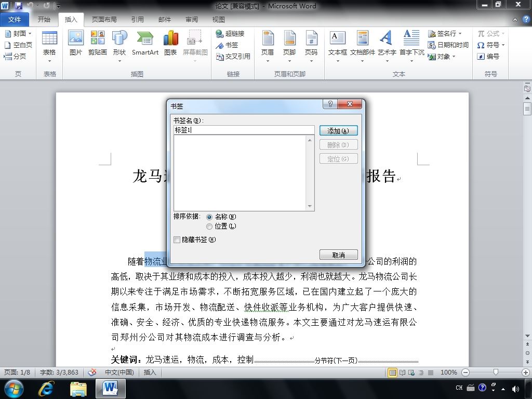Open the 剪贴画 clip art tool
This screenshot has height=399, width=532.
tap(97, 43)
